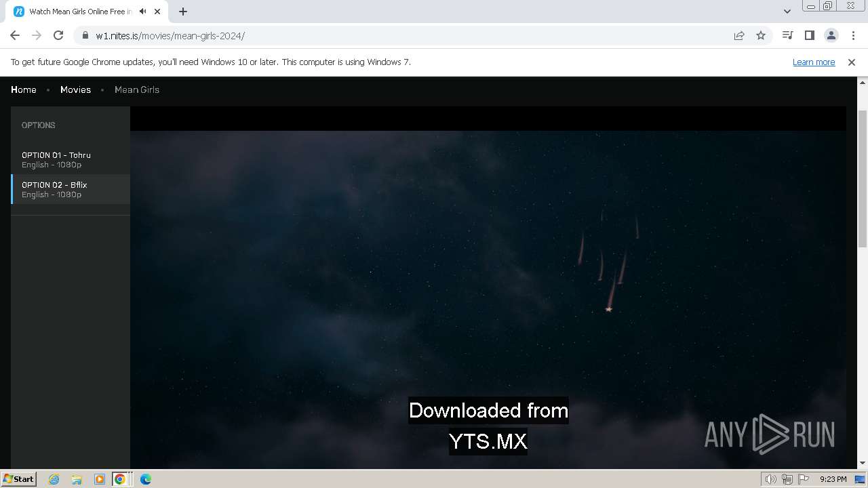
Task: Open Action Center flag icon
Action: [804, 479]
